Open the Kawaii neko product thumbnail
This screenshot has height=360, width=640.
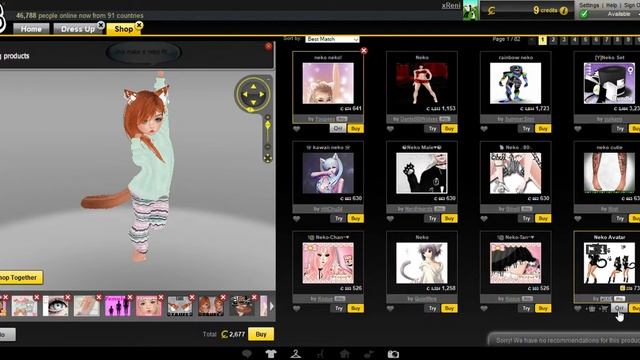point(328,173)
